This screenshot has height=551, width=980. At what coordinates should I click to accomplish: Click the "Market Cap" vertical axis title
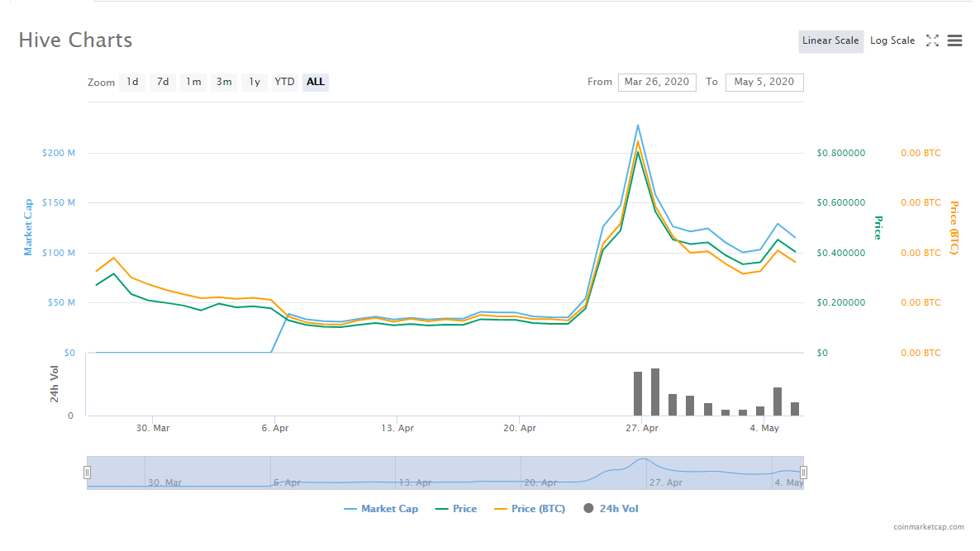coord(27,227)
